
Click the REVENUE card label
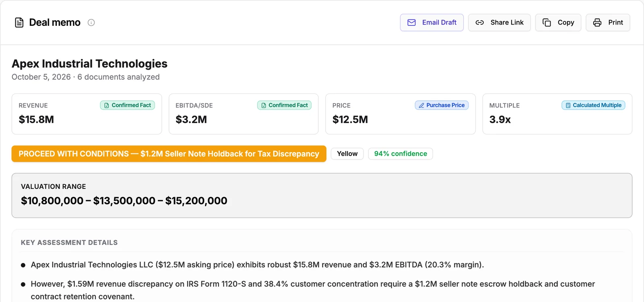[33, 105]
